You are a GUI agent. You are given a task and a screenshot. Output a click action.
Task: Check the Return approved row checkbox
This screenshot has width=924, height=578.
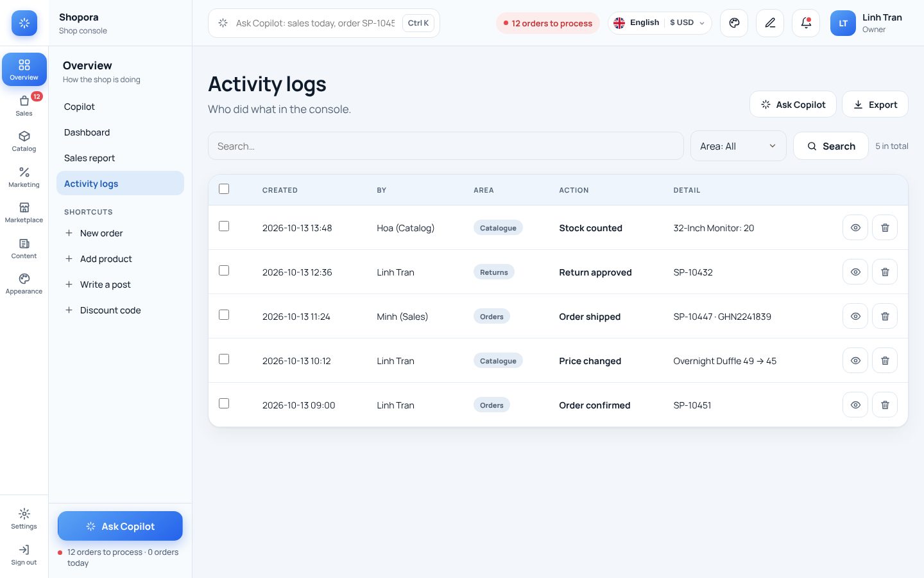(x=224, y=270)
